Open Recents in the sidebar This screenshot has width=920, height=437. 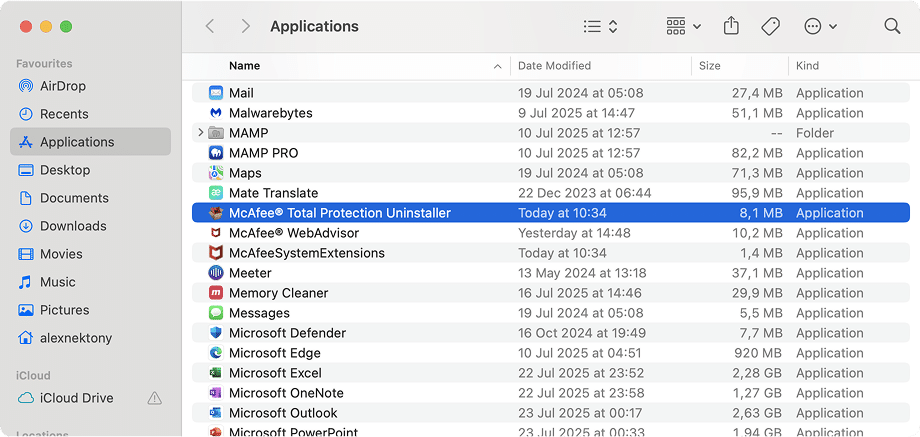[90, 114]
